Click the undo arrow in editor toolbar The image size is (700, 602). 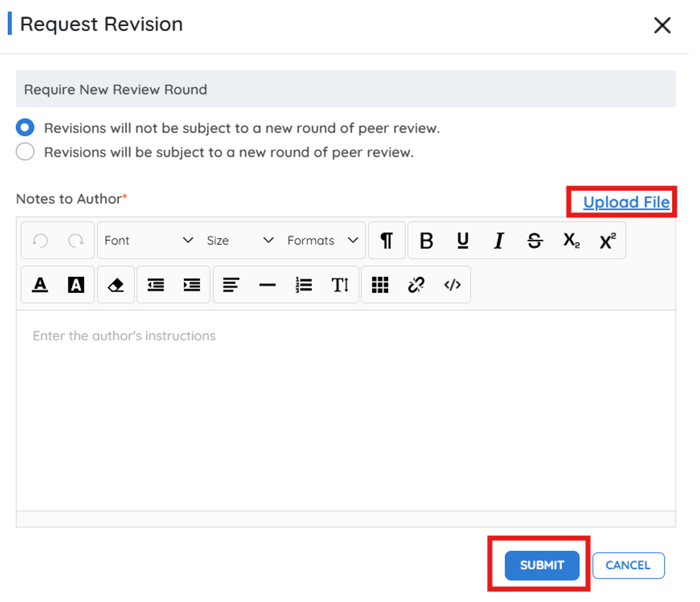click(40, 241)
